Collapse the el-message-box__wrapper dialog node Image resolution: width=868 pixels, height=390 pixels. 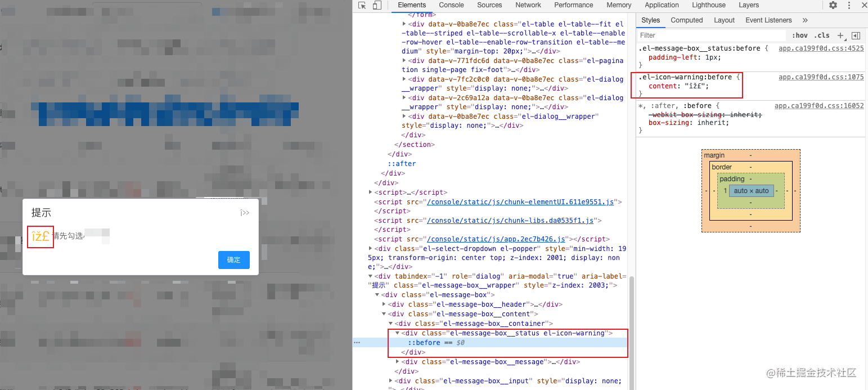tap(370, 276)
